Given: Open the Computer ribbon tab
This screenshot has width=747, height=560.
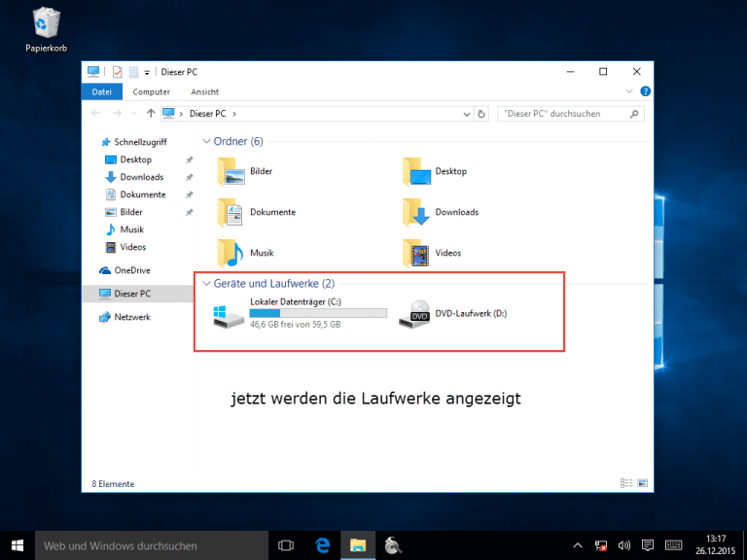Looking at the screenshot, I should (x=152, y=92).
